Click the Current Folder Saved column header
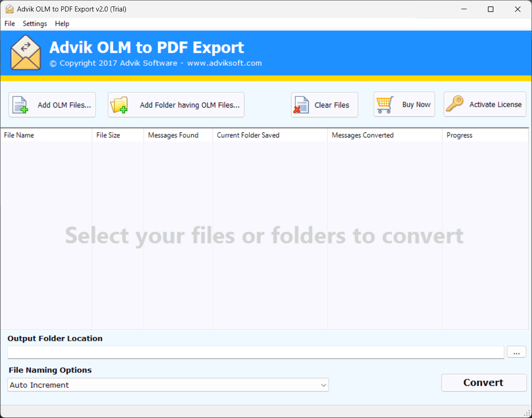 click(270, 135)
